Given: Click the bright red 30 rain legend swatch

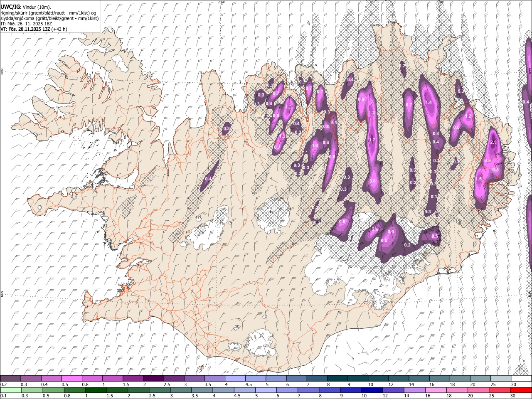Looking at the screenshot, I should pos(520,390).
